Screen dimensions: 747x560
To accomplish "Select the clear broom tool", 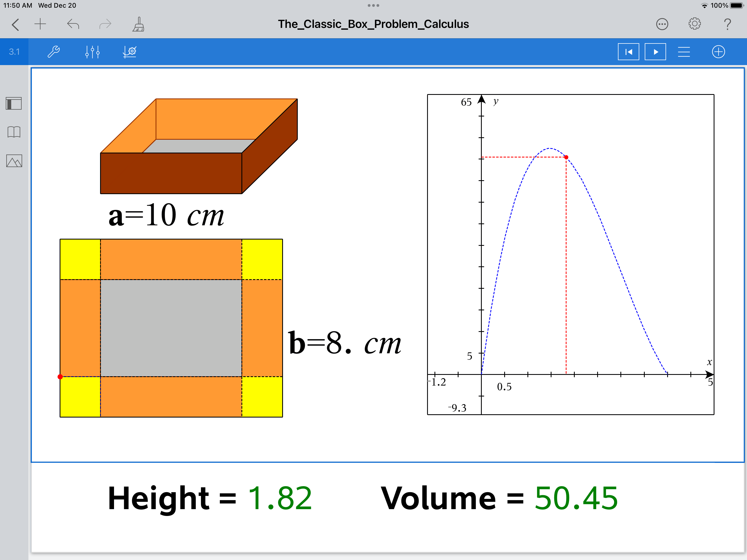I will (138, 24).
